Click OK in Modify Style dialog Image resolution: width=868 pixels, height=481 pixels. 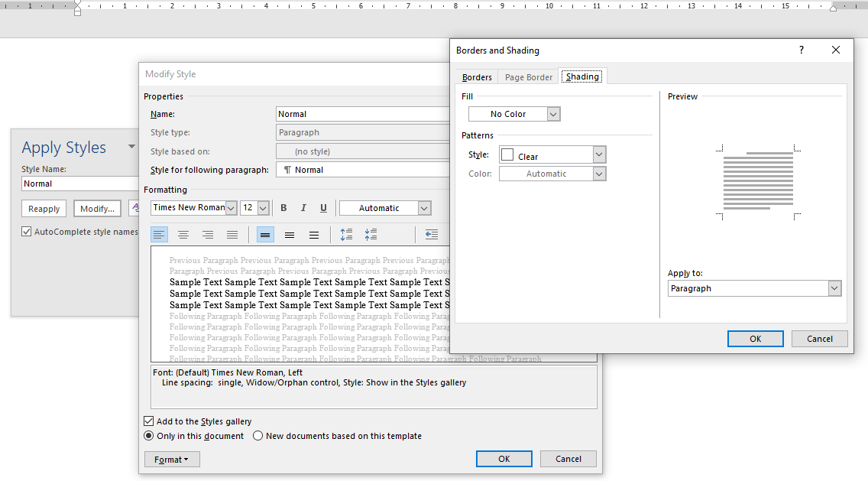coord(504,459)
